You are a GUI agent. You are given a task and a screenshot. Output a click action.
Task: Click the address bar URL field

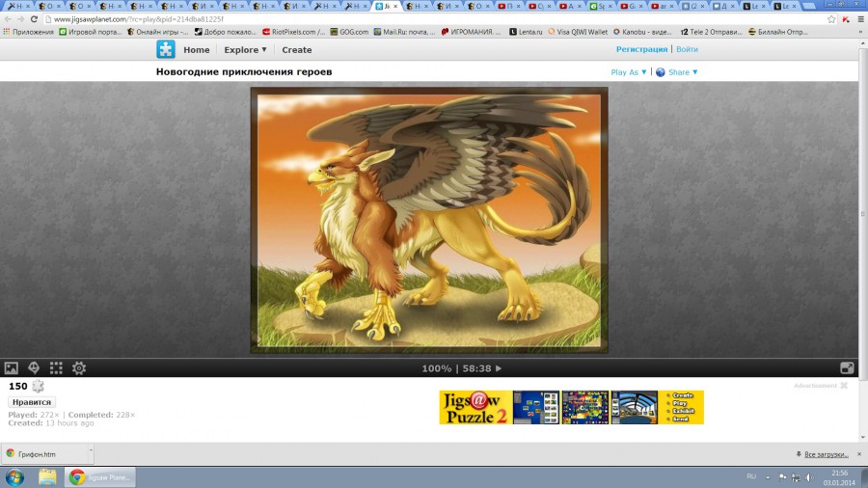(435, 19)
